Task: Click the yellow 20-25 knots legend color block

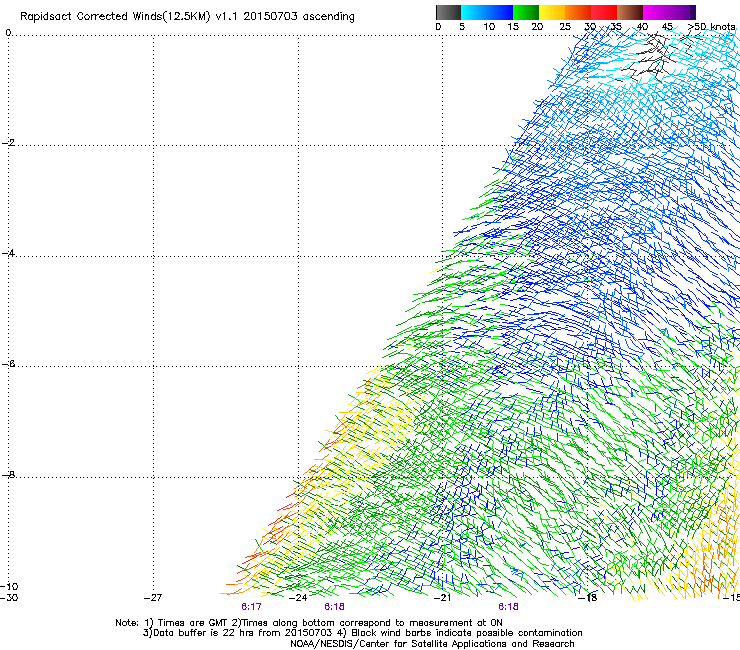Action: tap(552, 12)
